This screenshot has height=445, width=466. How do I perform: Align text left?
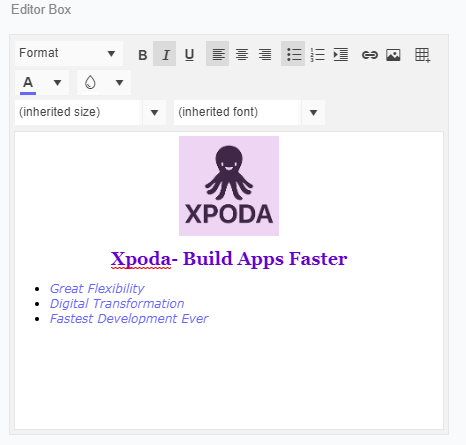click(x=218, y=54)
